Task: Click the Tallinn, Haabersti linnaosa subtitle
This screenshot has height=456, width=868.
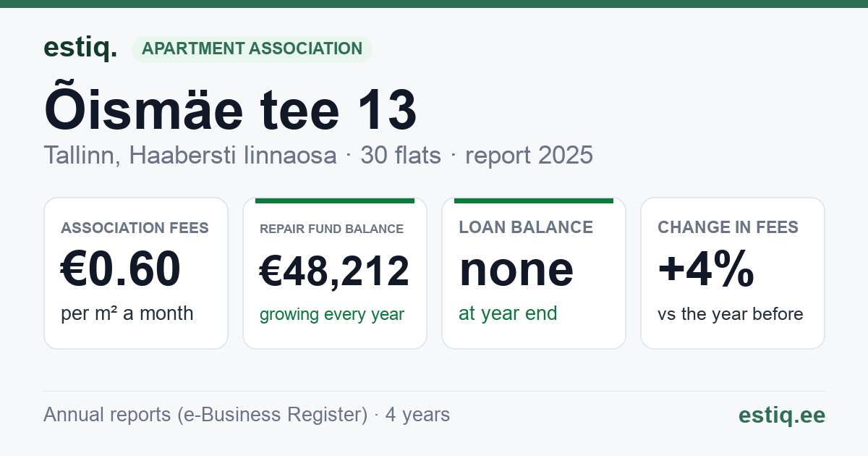Action: click(x=190, y=155)
